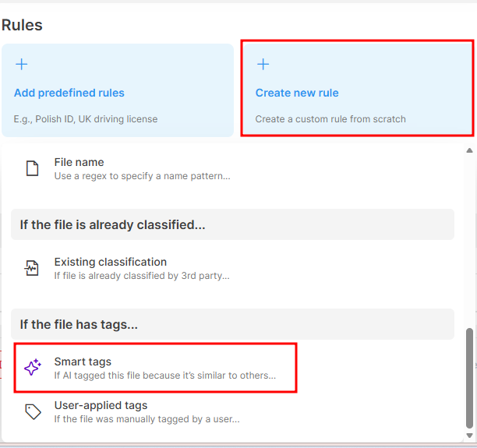477x448 pixels.
Task: Select the Create new rule label
Action: 297,93
